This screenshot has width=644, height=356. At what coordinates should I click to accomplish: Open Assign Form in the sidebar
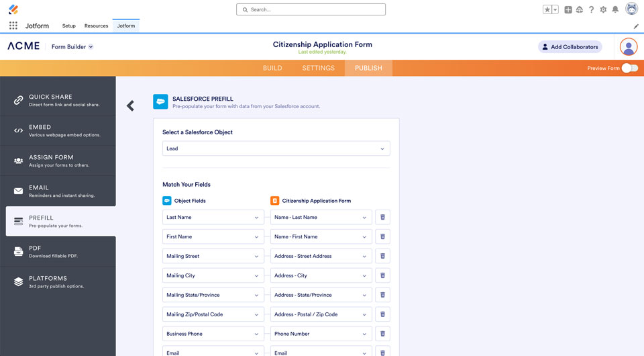[x=58, y=161]
